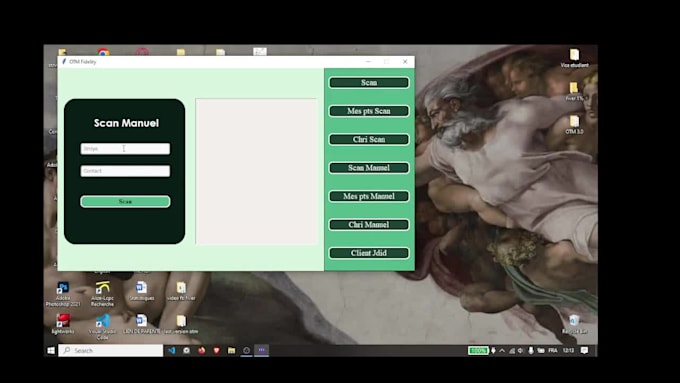The height and width of the screenshot is (383, 680).
Task: Open the last version otm folder
Action: [181, 324]
